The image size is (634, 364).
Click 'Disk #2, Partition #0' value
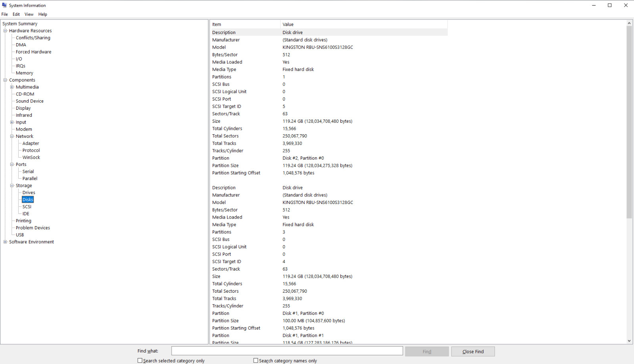tap(303, 158)
